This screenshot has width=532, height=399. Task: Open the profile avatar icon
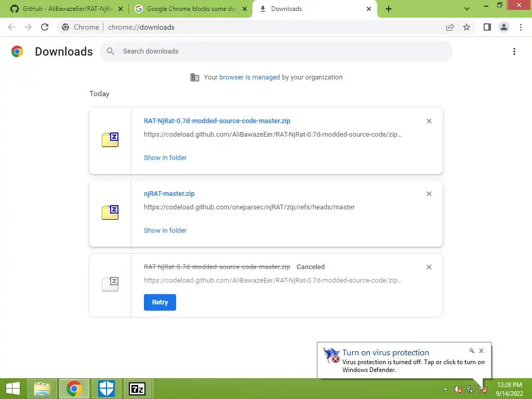tap(504, 27)
